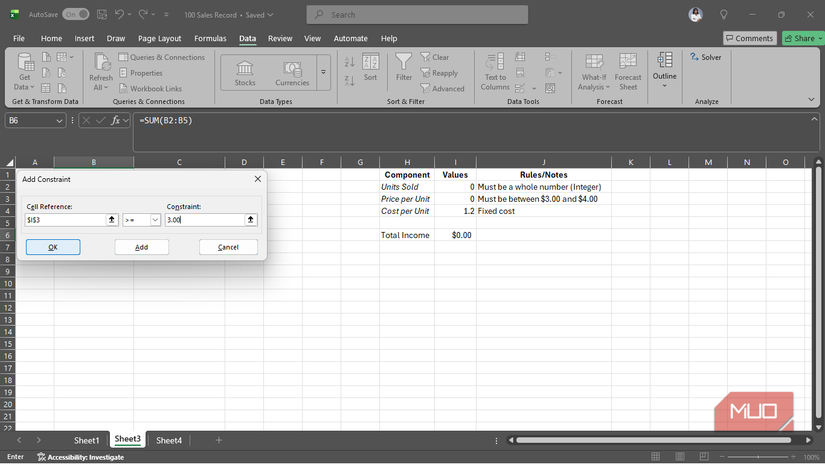Open Advanced filter options
Viewport: 825px width, 464px height.
click(442, 88)
